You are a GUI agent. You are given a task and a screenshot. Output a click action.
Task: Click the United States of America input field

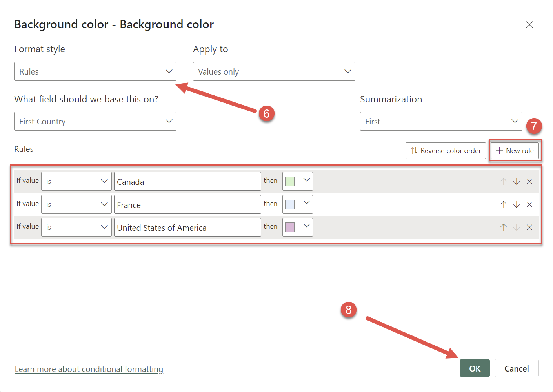187,227
